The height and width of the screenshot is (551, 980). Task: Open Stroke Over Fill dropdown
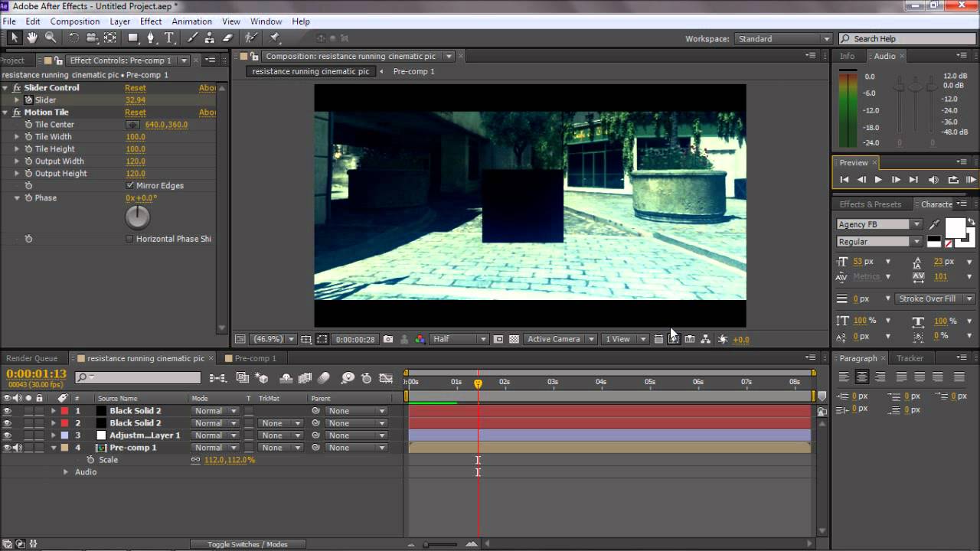click(x=933, y=299)
